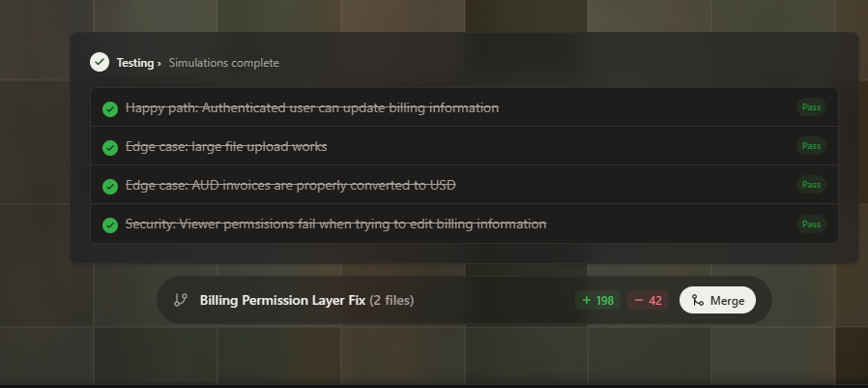Click the Pass badge for the Security test
868x388 pixels.
pos(811,224)
